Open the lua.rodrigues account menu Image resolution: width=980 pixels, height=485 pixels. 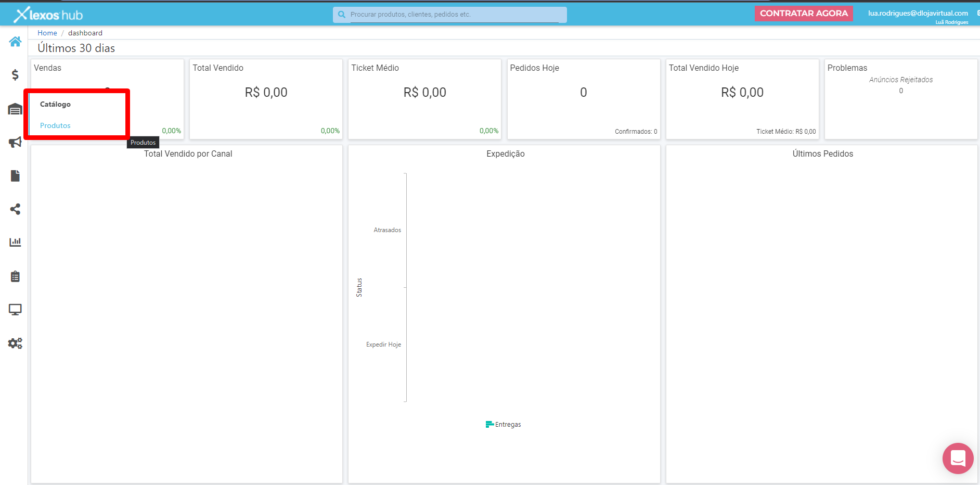point(918,14)
